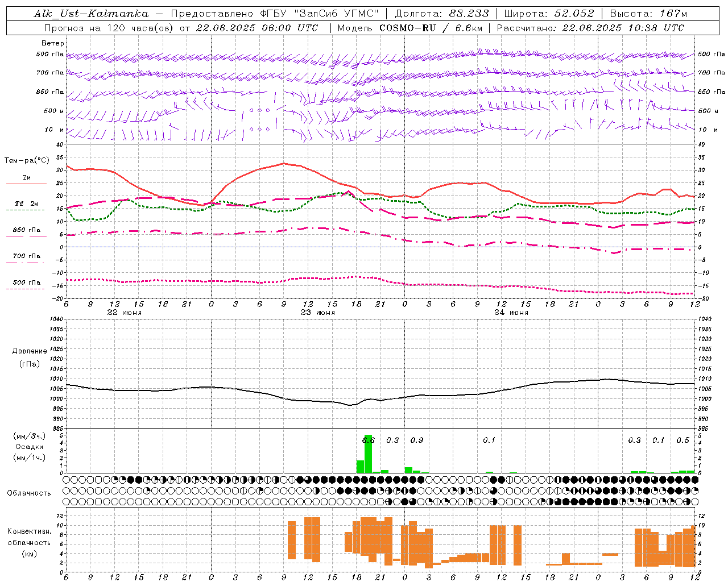Click the 700 гПа temperature legend line
This screenshot has height=582, width=728.
(26, 263)
